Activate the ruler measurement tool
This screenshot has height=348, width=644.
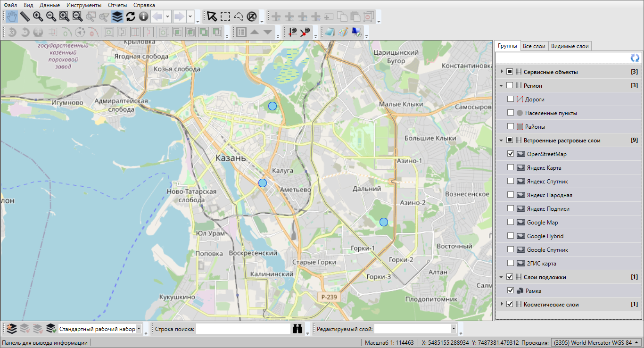pos(25,17)
